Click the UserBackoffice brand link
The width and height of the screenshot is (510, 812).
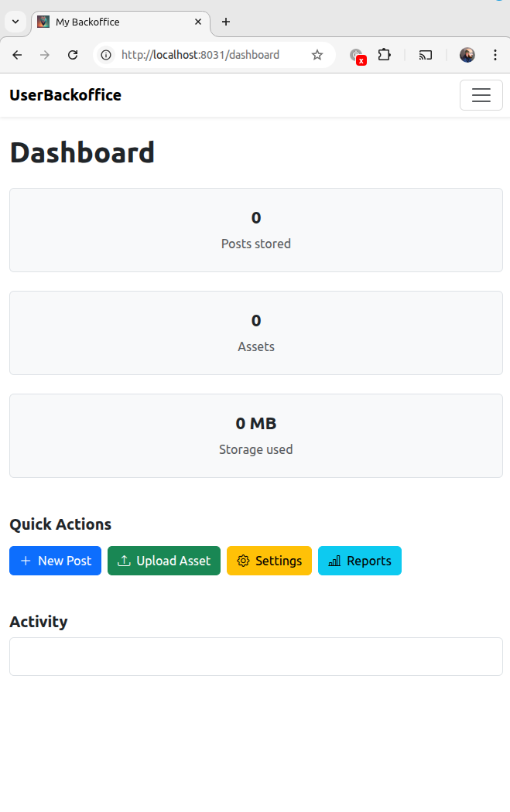(x=65, y=95)
